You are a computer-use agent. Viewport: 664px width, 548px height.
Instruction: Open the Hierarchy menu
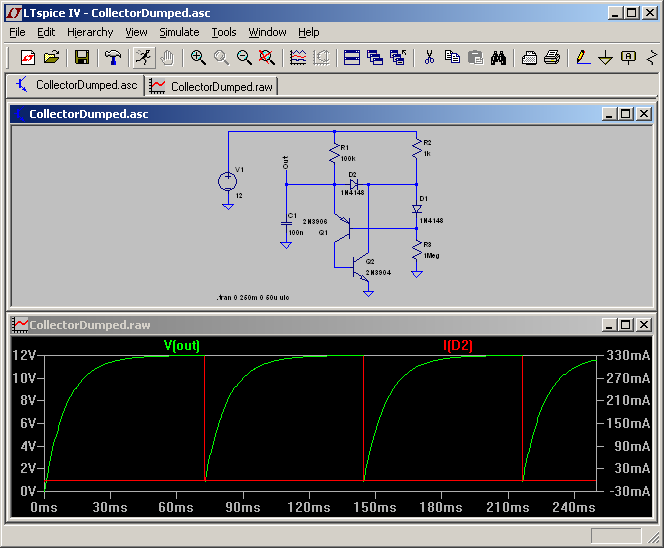pyautogui.click(x=90, y=32)
